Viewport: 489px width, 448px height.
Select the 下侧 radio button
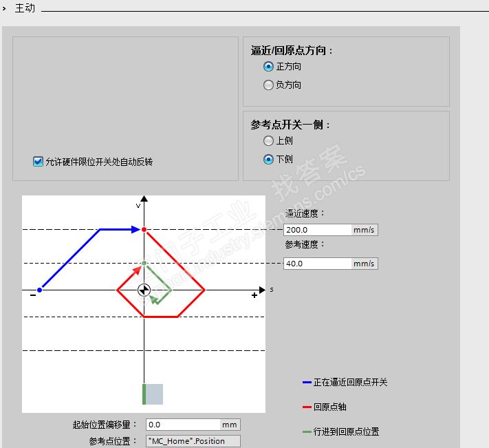click(268, 159)
